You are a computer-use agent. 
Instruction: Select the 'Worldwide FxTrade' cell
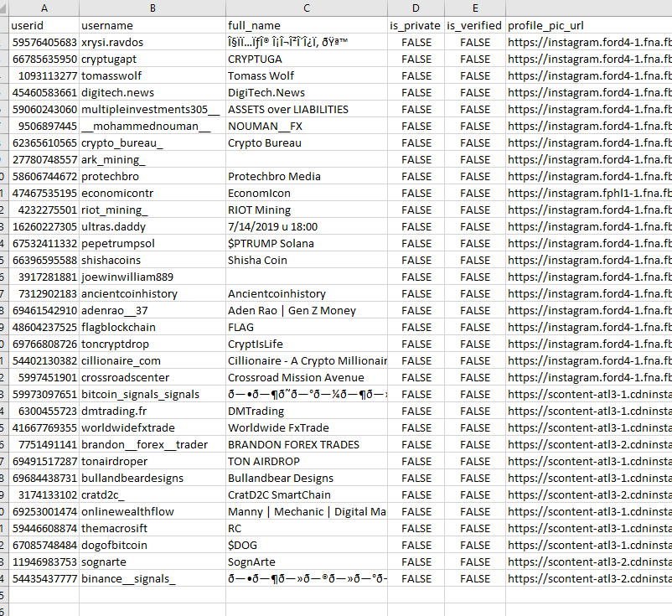[x=307, y=427]
